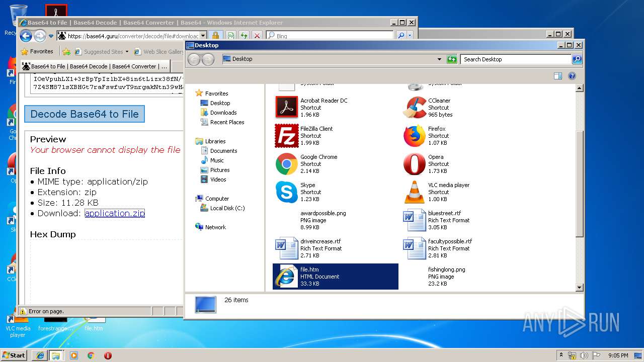Select the CCleaner shortcut icon
Viewport: 644px width, 362px height.
[415, 107]
